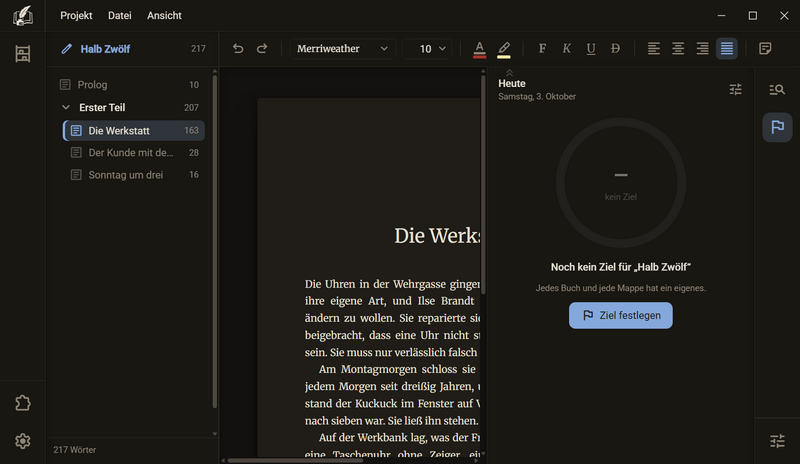
Task: Click word count 163 of Die Werkstatt
Action: point(191,131)
